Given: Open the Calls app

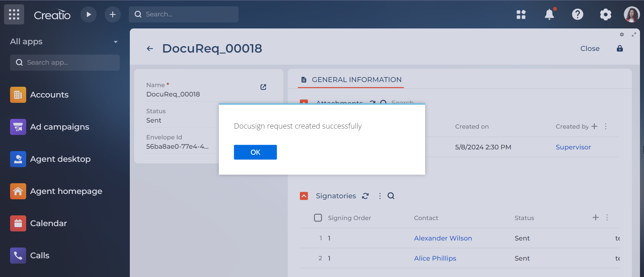Looking at the screenshot, I should tap(30, 256).
